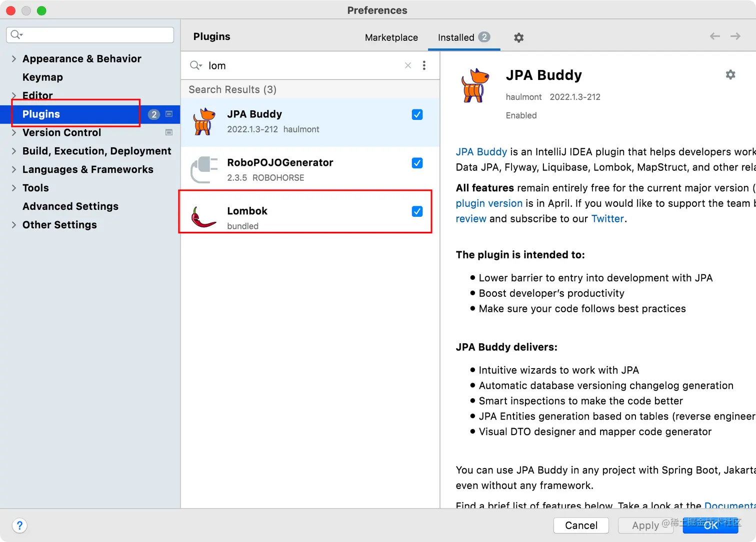Click the RoboPOJOGenerator plug icon
756x542 pixels.
[204, 170]
